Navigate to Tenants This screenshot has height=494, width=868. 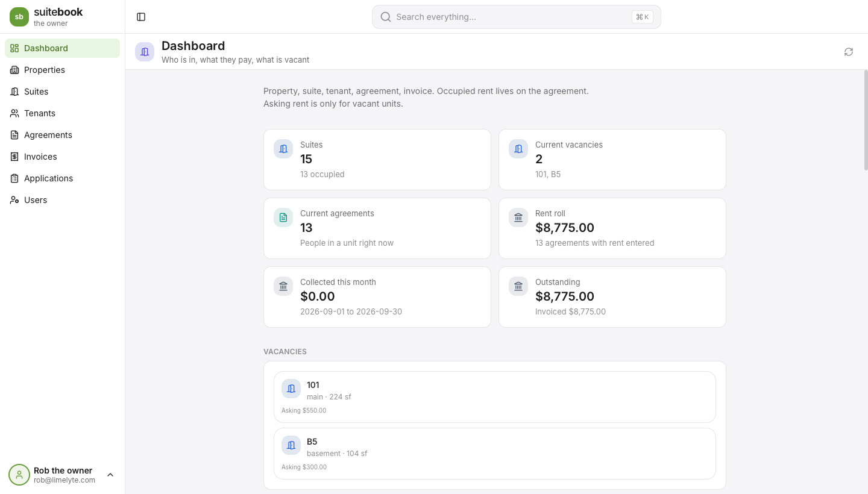pyautogui.click(x=63, y=113)
